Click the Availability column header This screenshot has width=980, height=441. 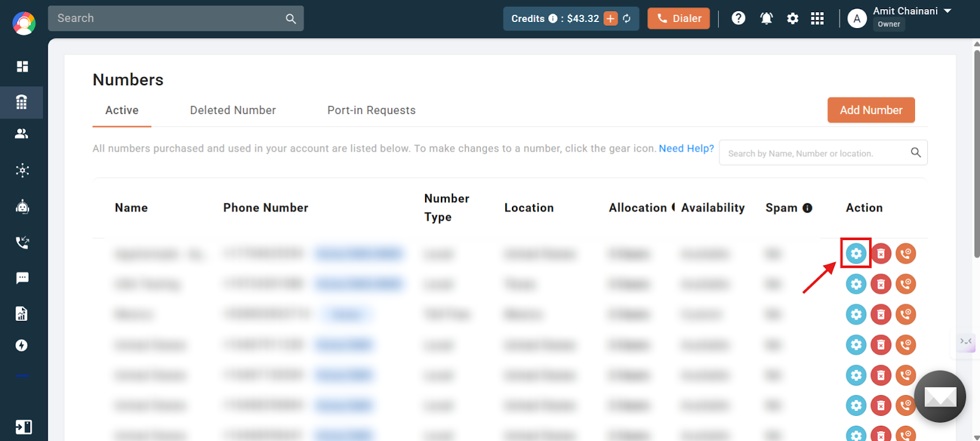tap(713, 208)
